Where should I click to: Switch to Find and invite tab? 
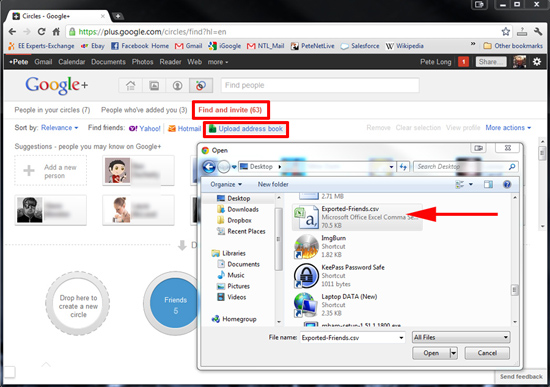(230, 110)
